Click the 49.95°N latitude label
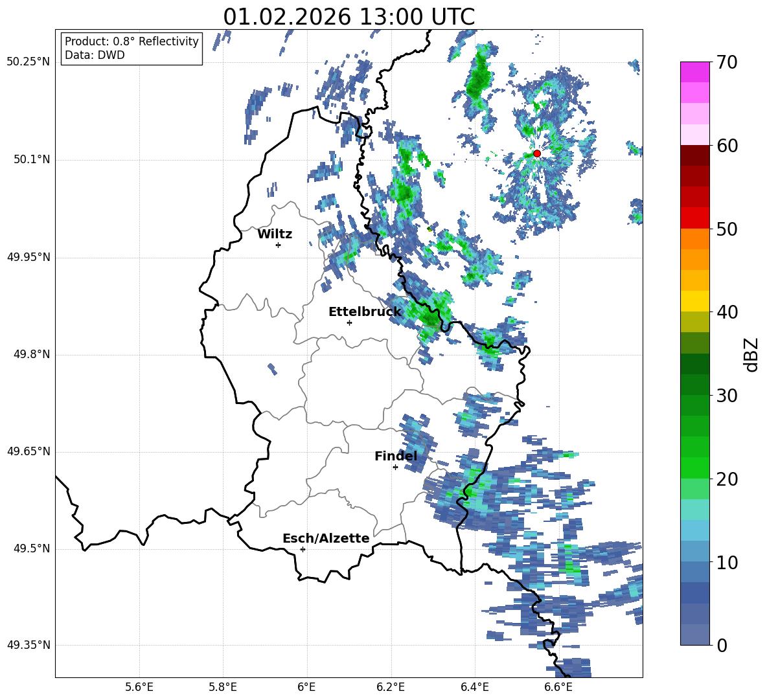Viewport: 767px width, 700px height. (x=29, y=257)
